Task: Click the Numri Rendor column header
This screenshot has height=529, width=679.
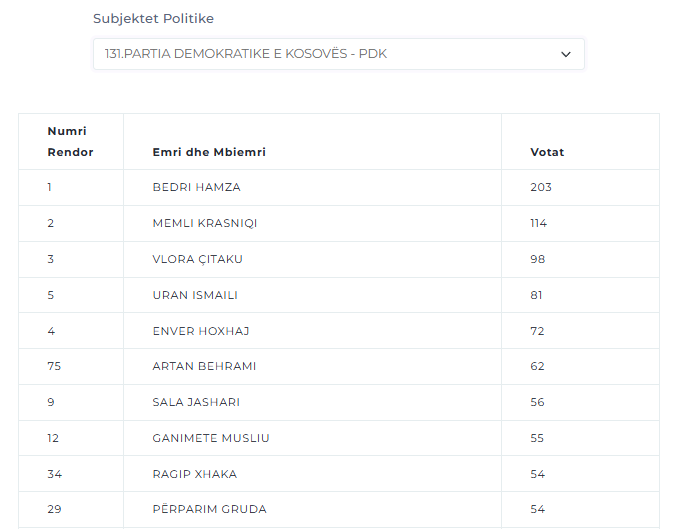Action: (x=70, y=142)
